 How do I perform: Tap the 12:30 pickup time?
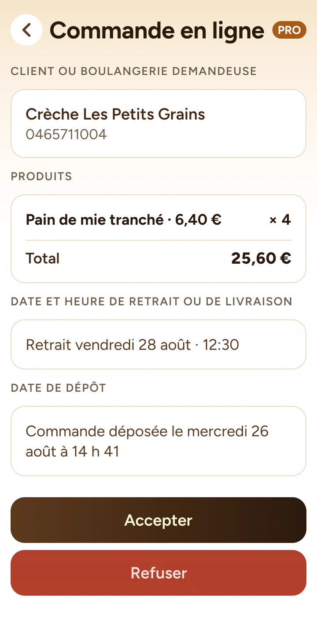point(221,345)
